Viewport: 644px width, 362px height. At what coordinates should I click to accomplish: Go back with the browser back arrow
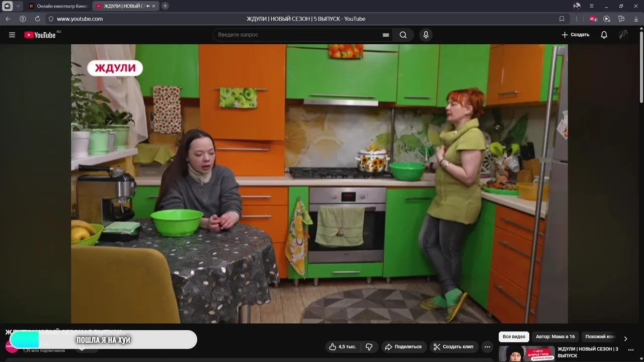click(x=8, y=19)
